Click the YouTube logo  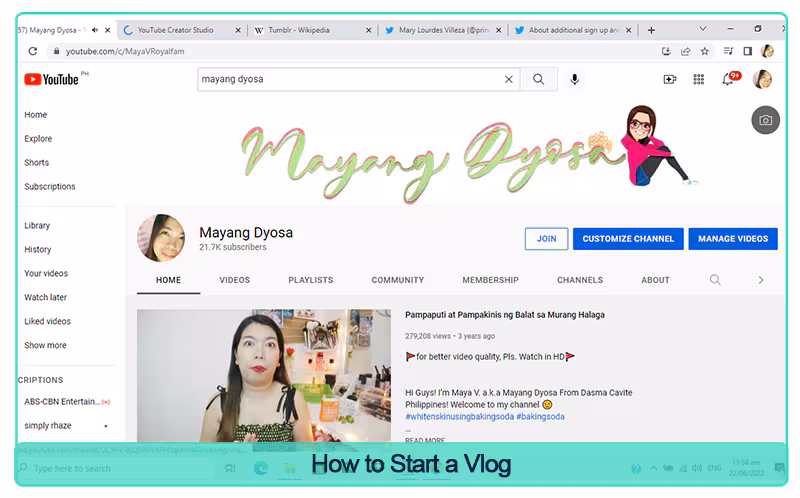click(x=51, y=79)
